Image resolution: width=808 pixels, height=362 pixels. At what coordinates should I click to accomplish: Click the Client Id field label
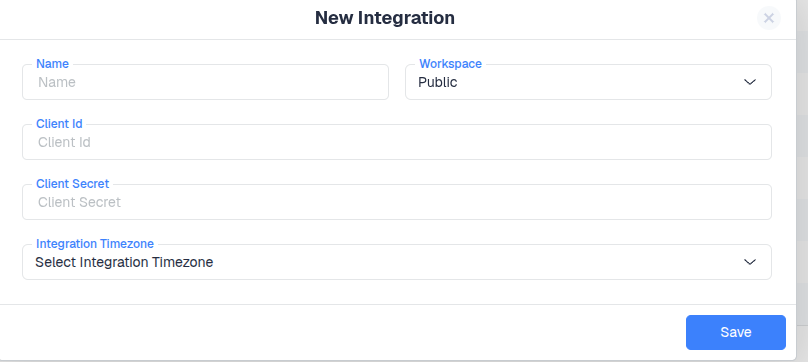point(59,124)
